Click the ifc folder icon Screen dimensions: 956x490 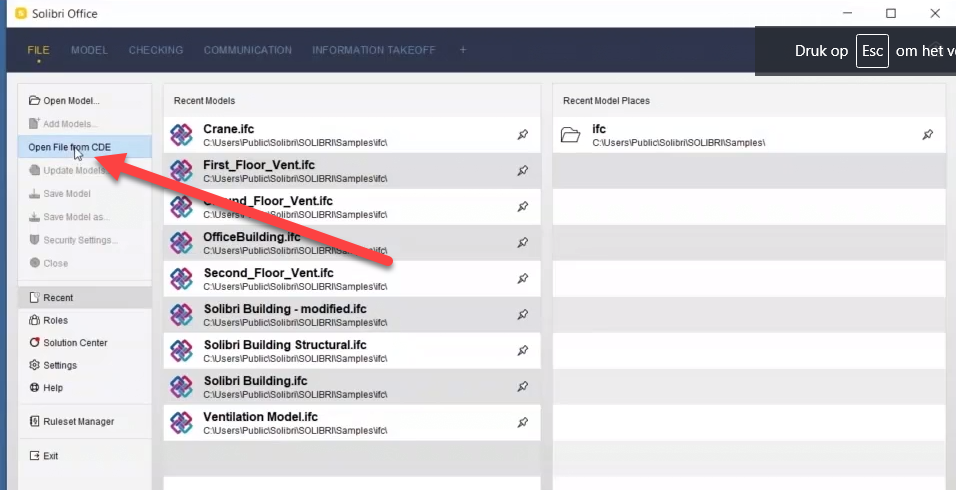[x=571, y=135]
